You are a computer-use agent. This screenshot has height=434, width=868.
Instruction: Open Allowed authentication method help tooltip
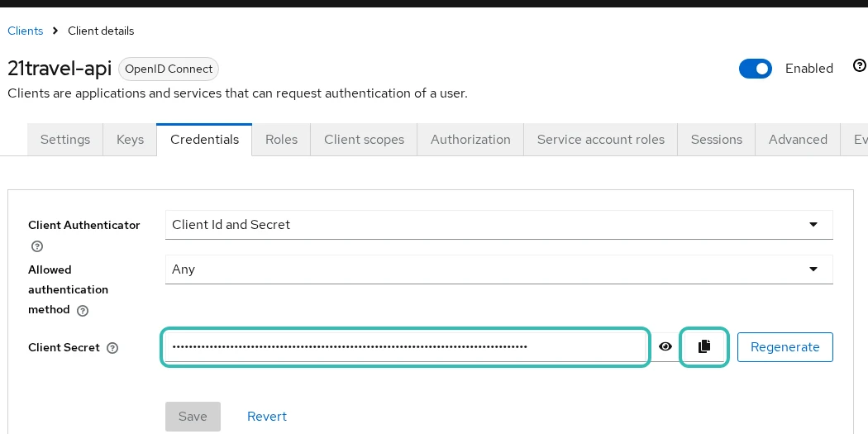click(83, 311)
